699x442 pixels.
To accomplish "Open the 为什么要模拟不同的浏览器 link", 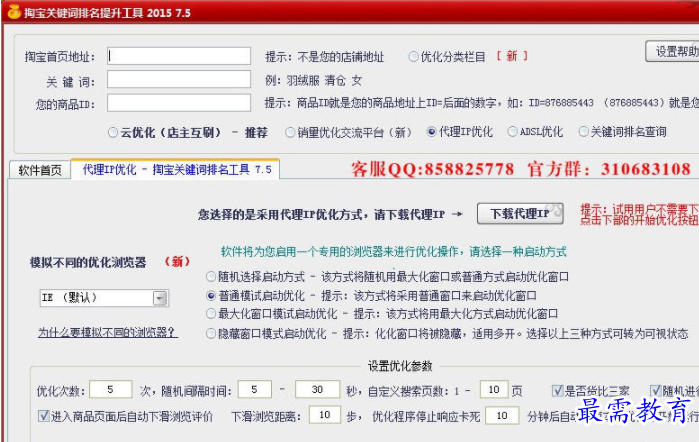I will pos(108,332).
